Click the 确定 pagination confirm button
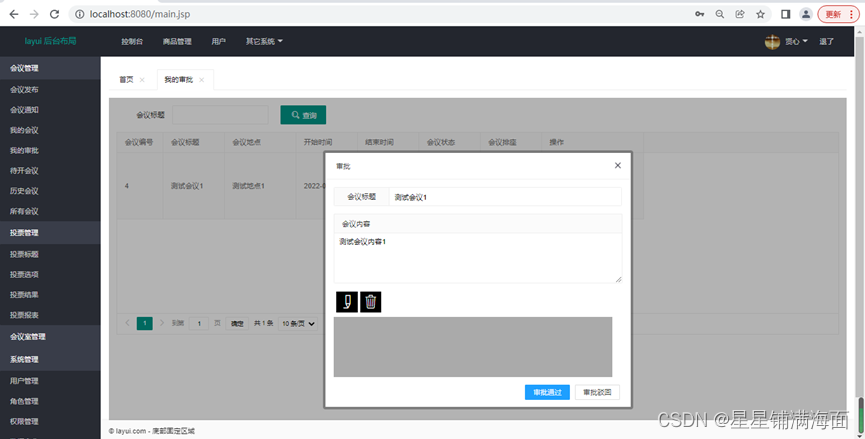 [237, 324]
